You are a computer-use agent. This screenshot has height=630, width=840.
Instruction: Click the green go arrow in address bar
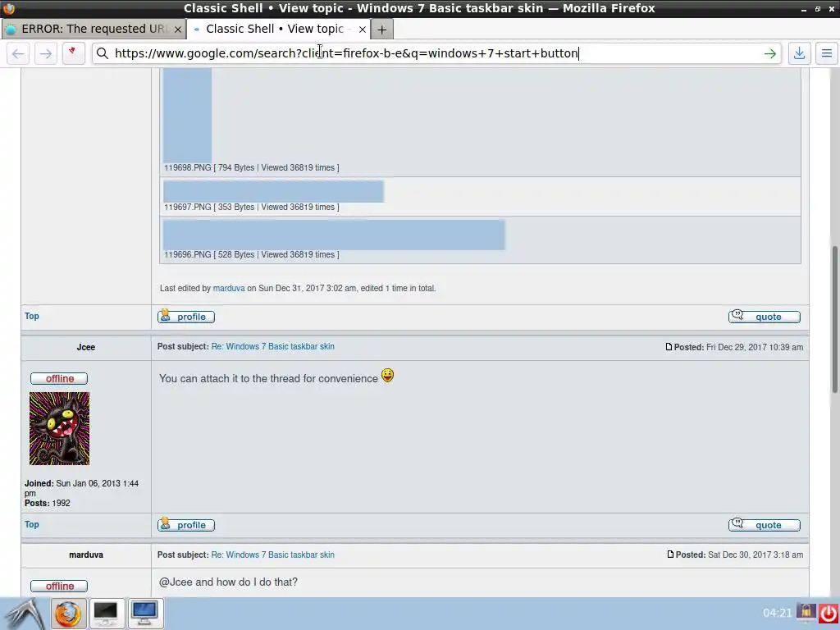pos(769,53)
